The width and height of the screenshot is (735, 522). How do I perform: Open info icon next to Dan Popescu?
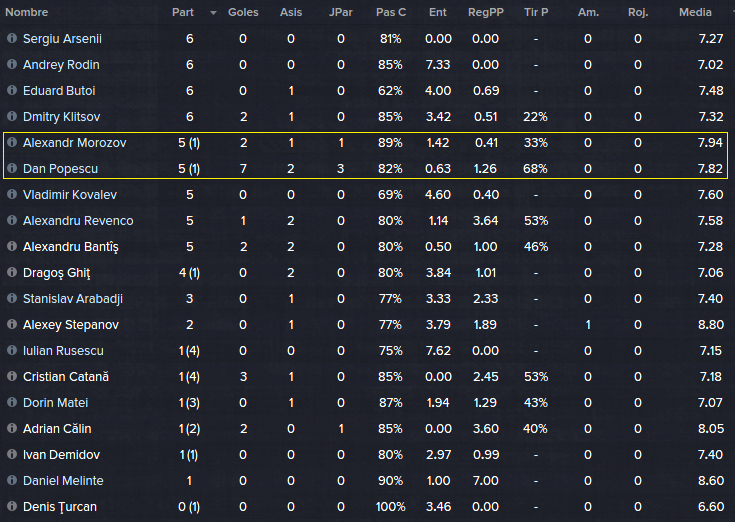(x=12, y=169)
